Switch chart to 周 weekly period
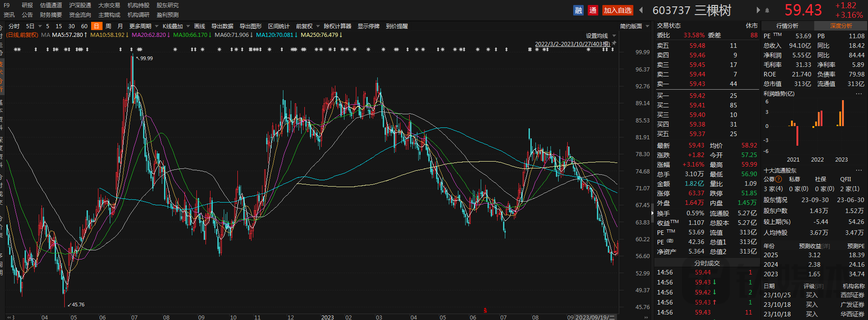Screen dimensions: 868x320 108,26
